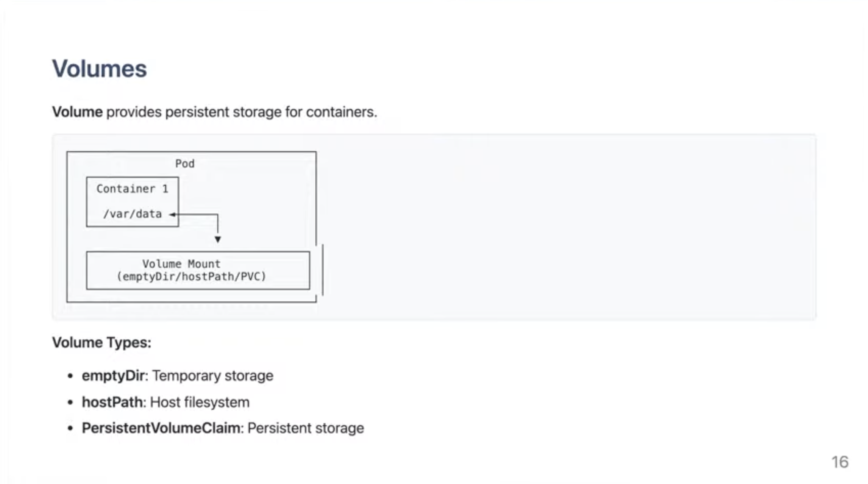
Task: Click the bullet point before PersistentVolumeClaim
Action: [70, 429]
